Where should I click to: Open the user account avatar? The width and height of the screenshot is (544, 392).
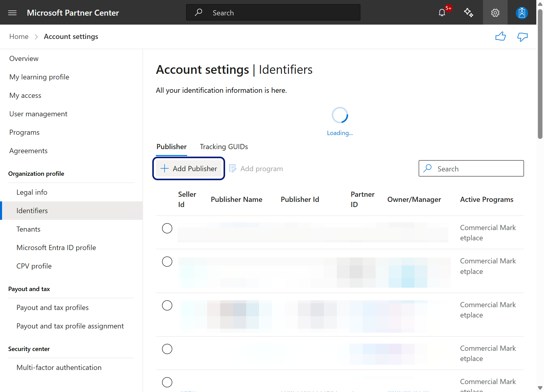pos(522,13)
